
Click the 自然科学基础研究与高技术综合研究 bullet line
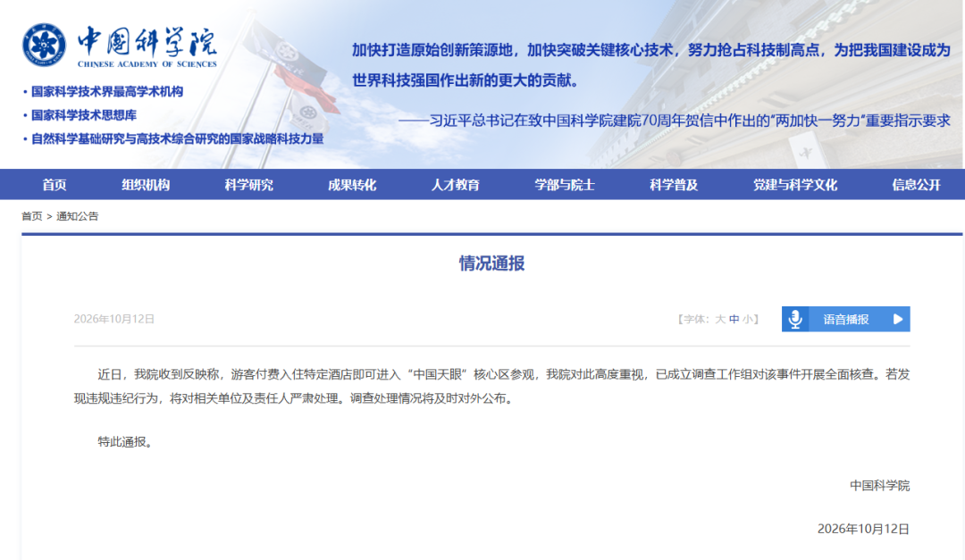click(177, 139)
